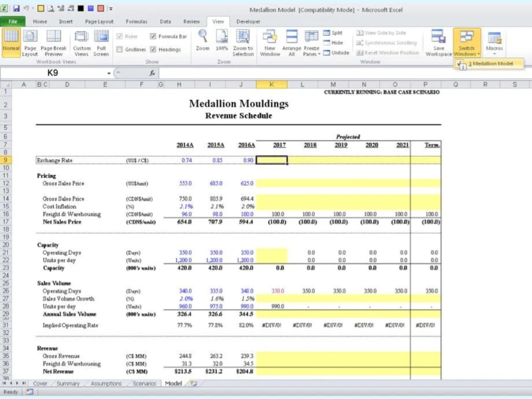Click Zoom to Selection
This screenshot has height=399, width=532.
[243, 42]
